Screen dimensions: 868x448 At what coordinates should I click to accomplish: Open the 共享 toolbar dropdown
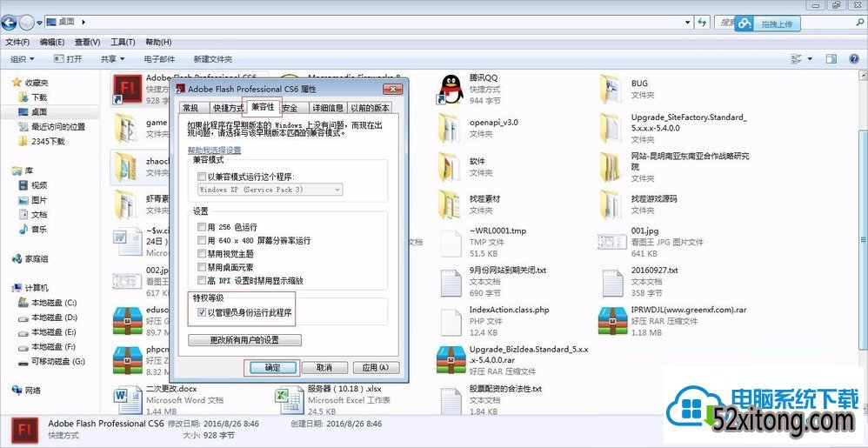[112, 58]
